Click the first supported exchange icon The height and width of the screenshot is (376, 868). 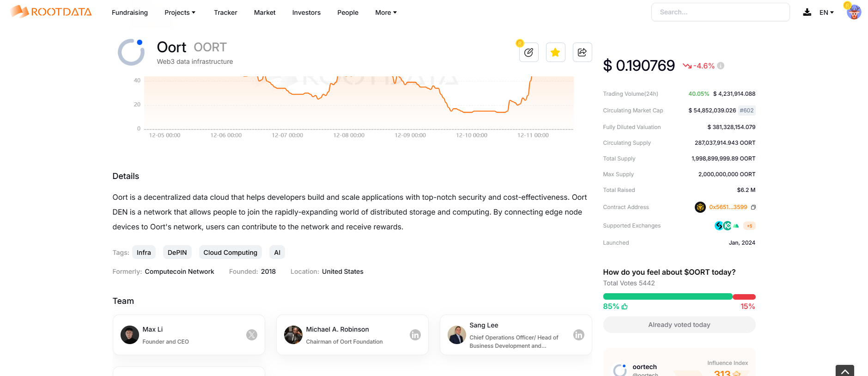click(x=718, y=226)
